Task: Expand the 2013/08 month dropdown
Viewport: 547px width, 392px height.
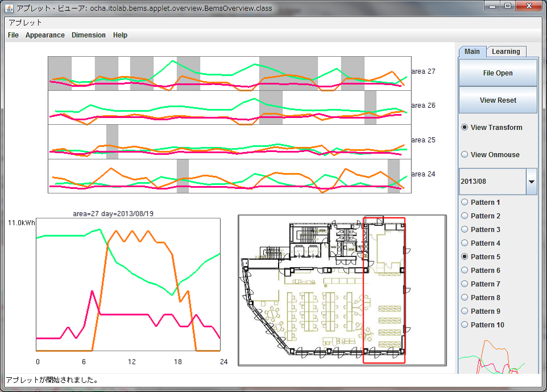Action: click(x=532, y=182)
